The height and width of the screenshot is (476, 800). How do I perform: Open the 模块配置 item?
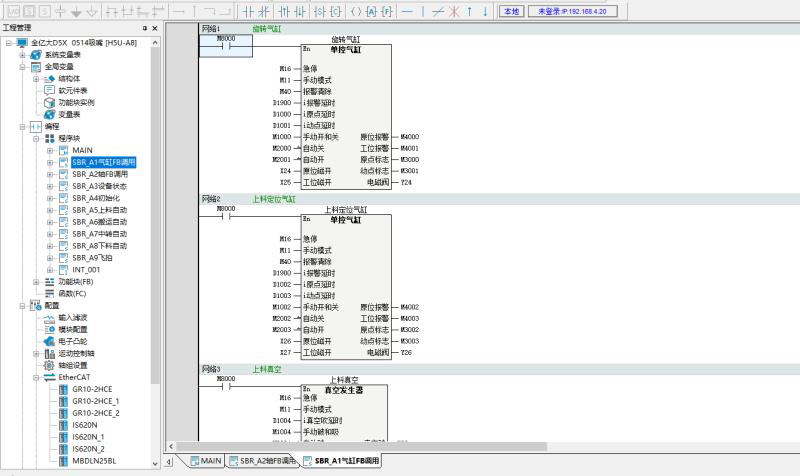pyautogui.click(x=72, y=330)
